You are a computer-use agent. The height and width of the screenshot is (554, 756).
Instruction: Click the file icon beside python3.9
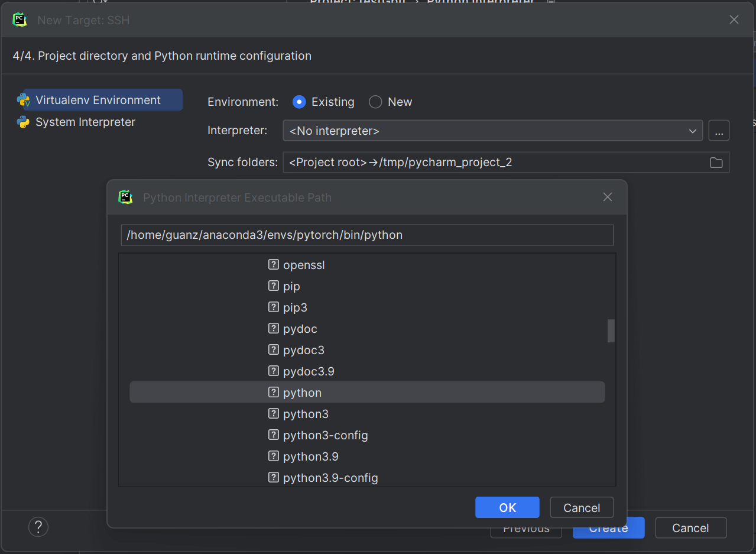(x=274, y=456)
